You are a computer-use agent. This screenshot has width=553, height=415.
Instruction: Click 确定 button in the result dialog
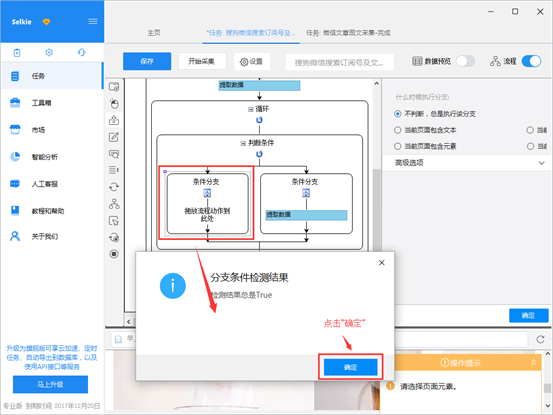(x=351, y=367)
